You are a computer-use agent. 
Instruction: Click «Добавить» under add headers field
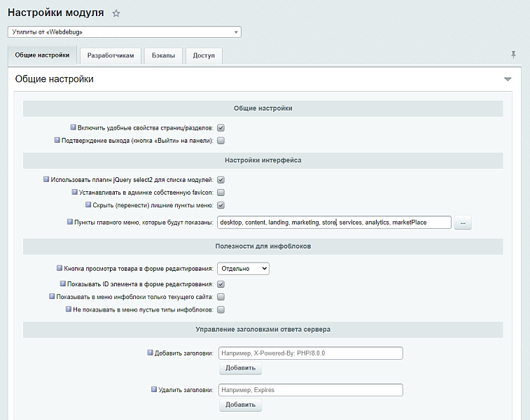(240, 368)
